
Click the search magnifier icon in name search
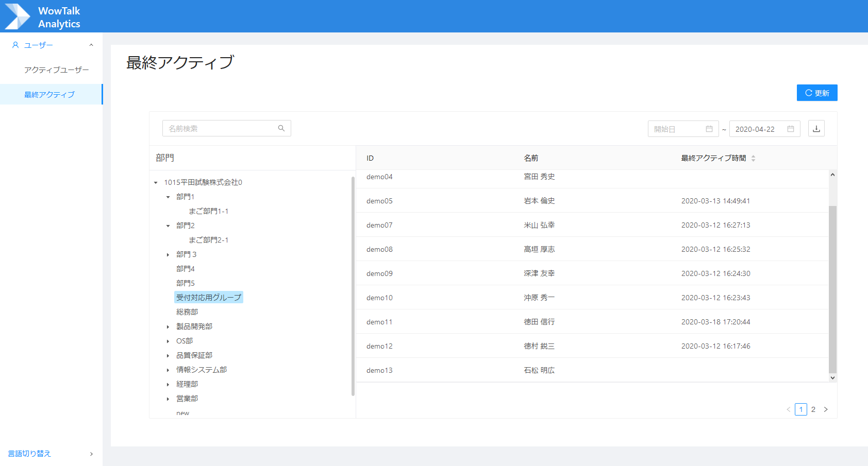pyautogui.click(x=281, y=128)
